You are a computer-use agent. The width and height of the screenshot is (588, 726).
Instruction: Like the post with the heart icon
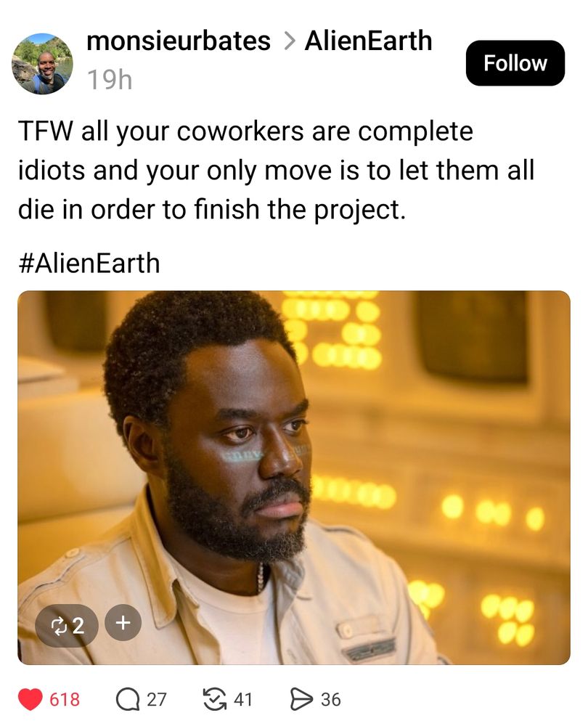(30, 699)
